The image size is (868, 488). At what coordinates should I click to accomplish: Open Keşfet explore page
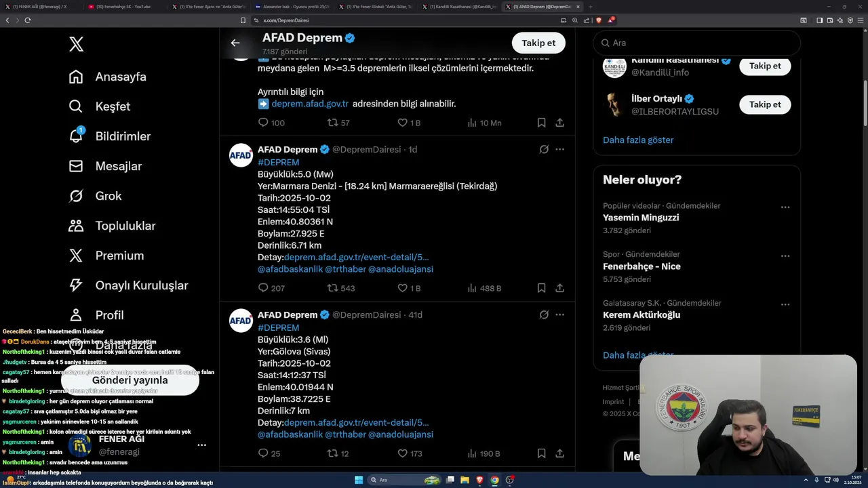tap(100, 106)
